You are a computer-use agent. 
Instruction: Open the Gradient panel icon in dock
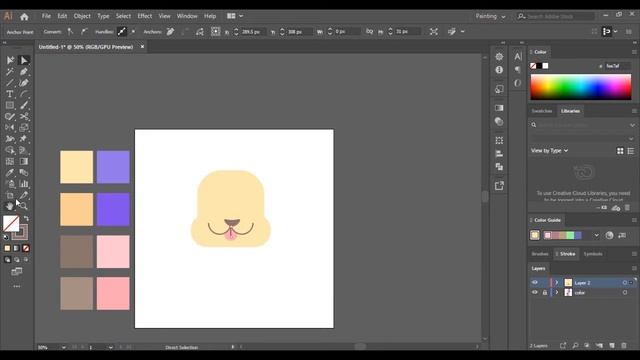(499, 108)
